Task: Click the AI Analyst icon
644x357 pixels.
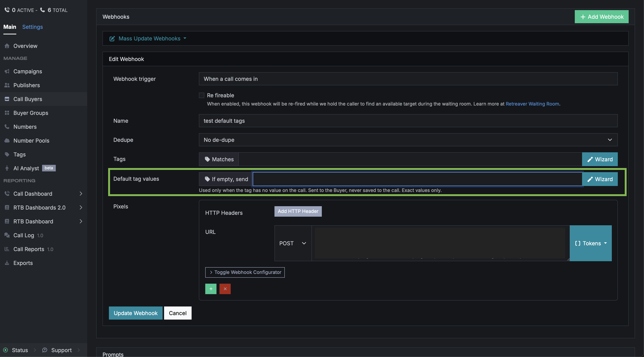Action: (7, 168)
